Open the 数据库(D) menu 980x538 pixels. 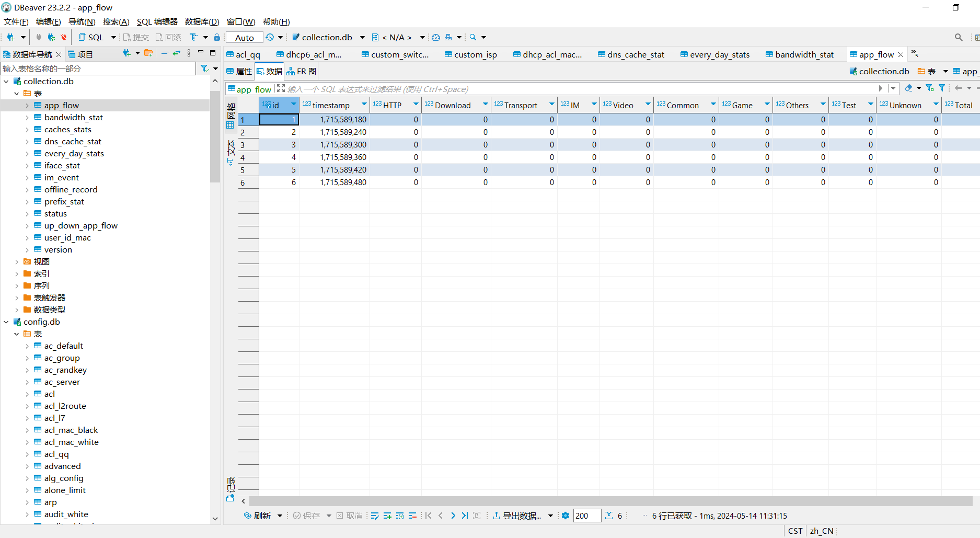(202, 21)
